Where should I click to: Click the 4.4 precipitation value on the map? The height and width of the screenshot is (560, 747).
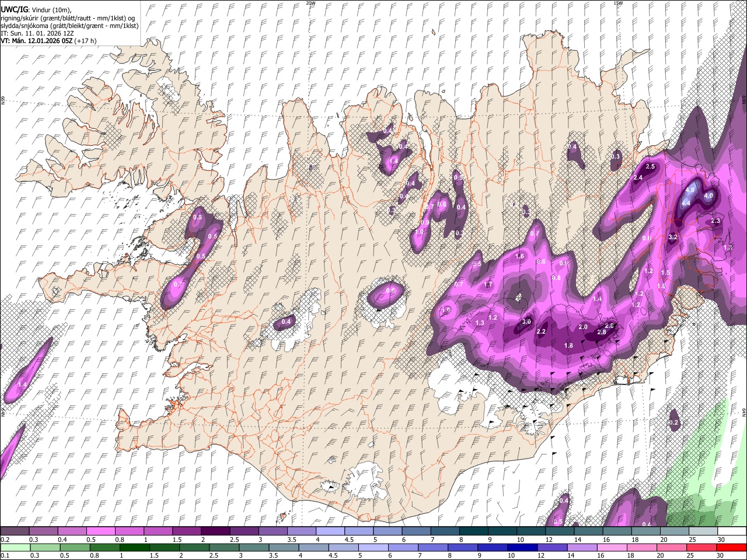(686, 203)
